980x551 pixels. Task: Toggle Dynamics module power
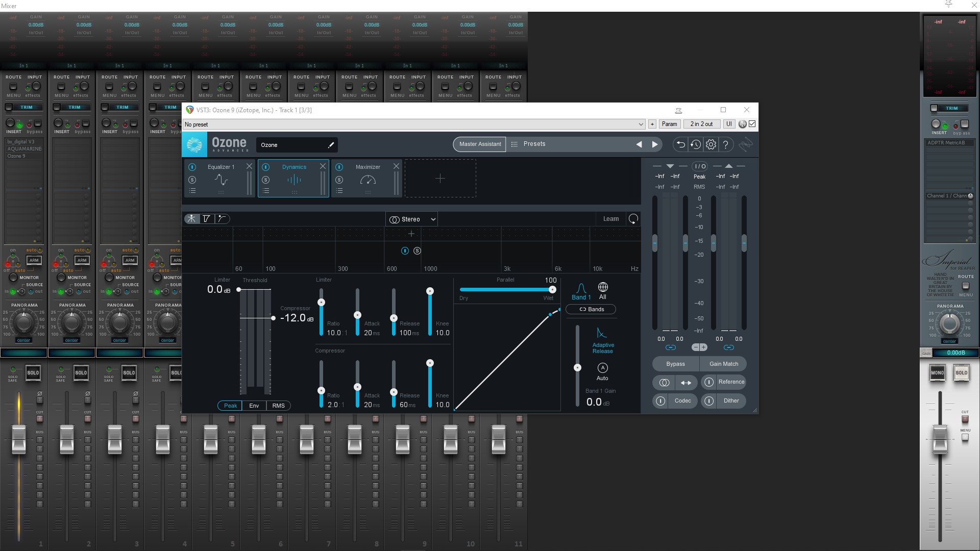[265, 167]
